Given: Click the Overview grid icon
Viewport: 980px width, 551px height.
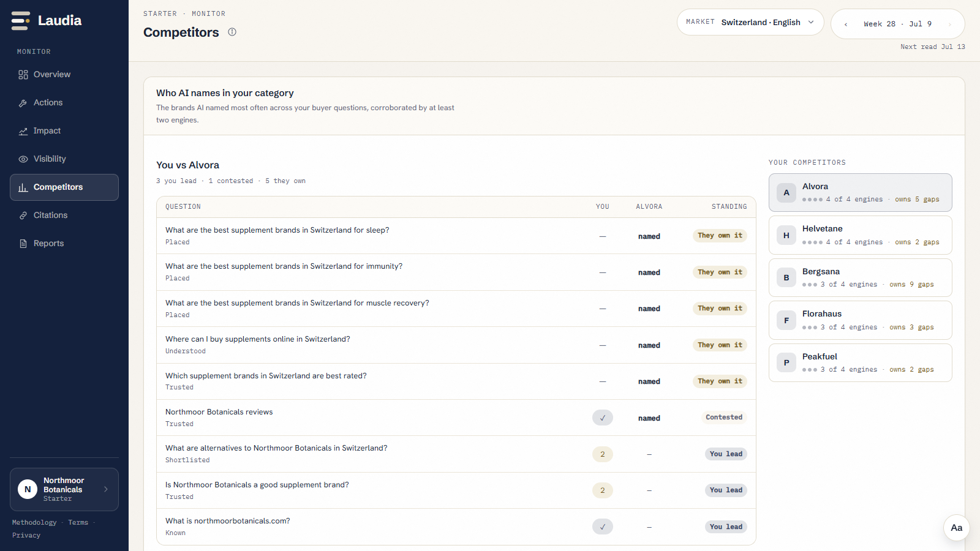Looking at the screenshot, I should [23, 75].
